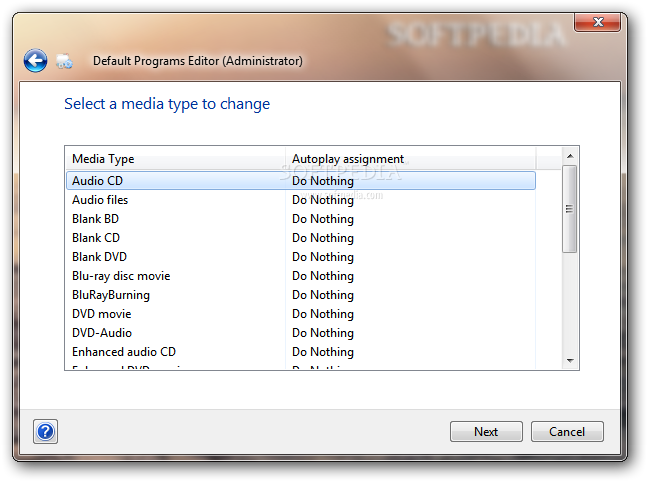Click Do Nothing beside DVD movie
The width and height of the screenshot is (648, 482).
pos(323,314)
